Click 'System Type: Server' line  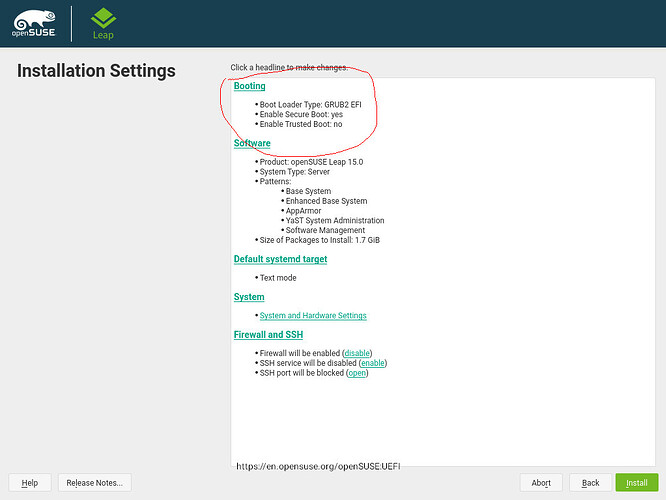tap(294, 172)
